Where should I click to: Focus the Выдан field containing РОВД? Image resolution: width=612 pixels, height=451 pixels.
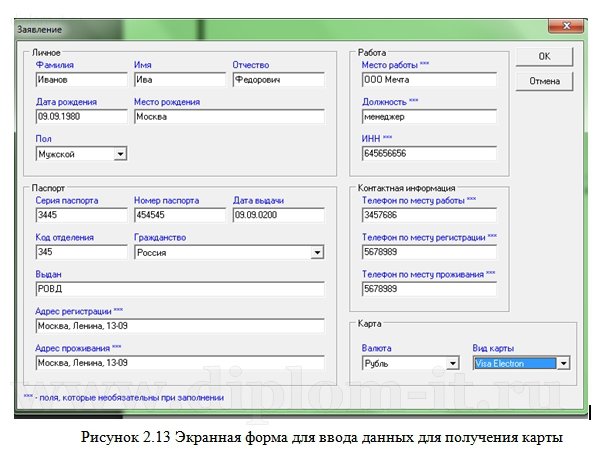pos(180,289)
